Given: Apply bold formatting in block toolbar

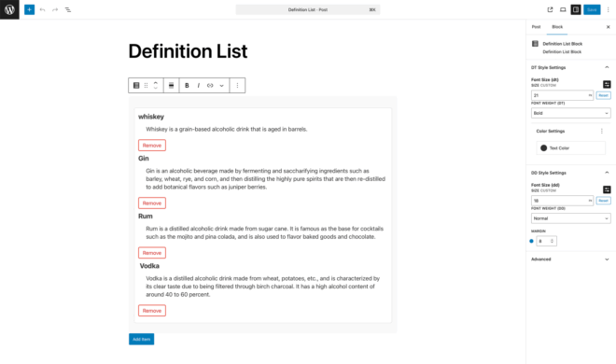Looking at the screenshot, I should (x=187, y=85).
